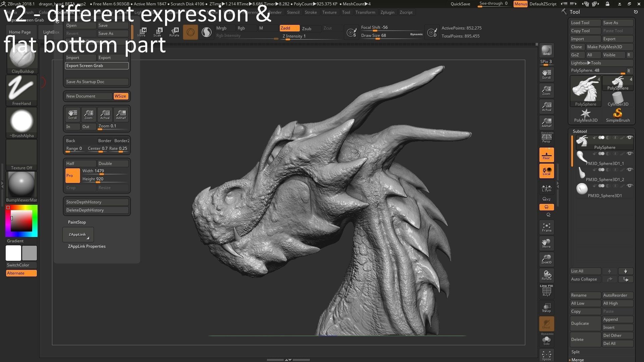Open the Texture menu
This screenshot has height=362, width=644.
329,12
